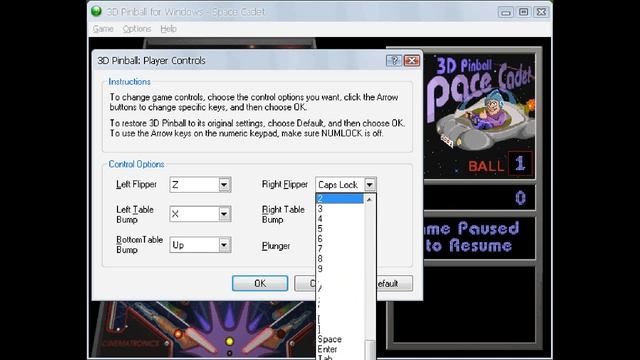Image resolution: width=640 pixels, height=360 pixels.
Task: Expand the Left Table Bump dropdown arrow
Action: coord(224,214)
